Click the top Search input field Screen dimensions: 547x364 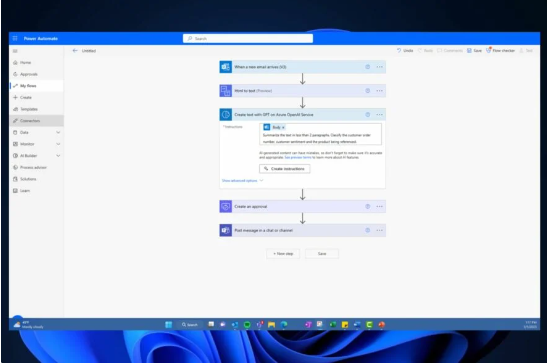248,38
